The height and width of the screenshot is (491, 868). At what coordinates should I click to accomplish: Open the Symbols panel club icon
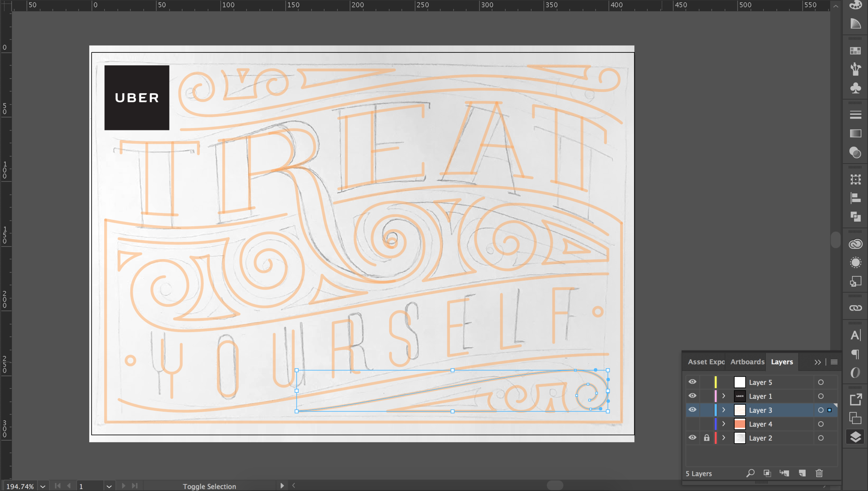[x=856, y=88]
